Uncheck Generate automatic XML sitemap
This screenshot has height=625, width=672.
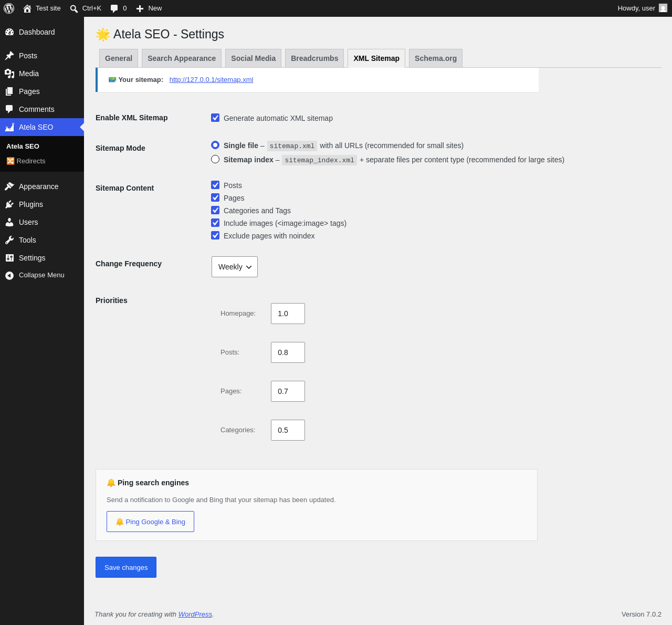(215, 118)
